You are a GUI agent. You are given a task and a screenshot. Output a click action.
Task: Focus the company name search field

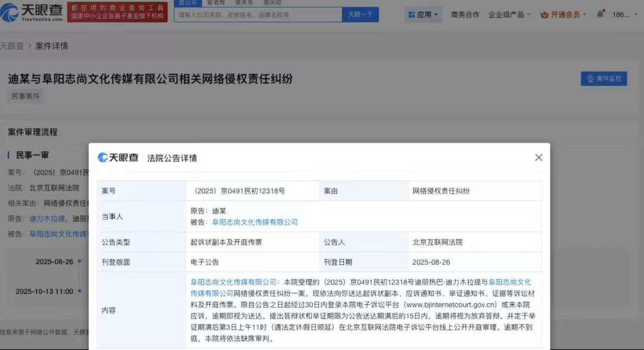pyautogui.click(x=258, y=14)
